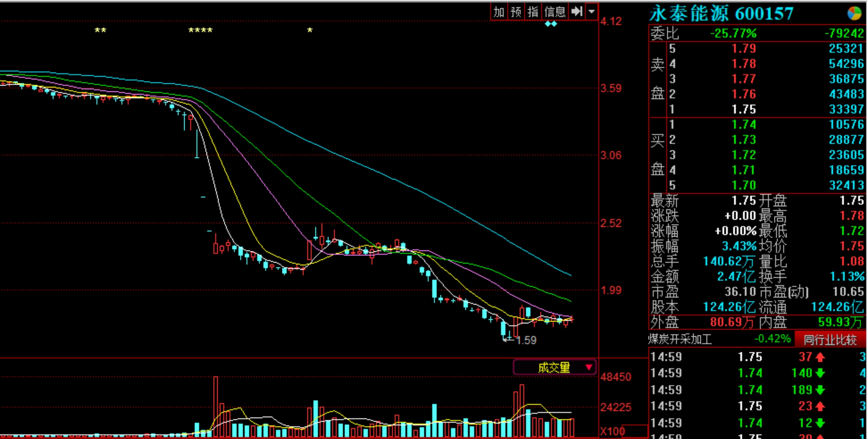Screen dimensions: 868x439
Task: Open the 信息 tab in chart toolbar
Action: (555, 12)
